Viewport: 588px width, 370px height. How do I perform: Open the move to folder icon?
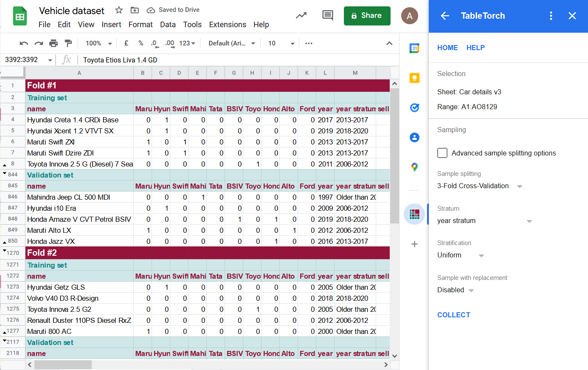(x=135, y=10)
